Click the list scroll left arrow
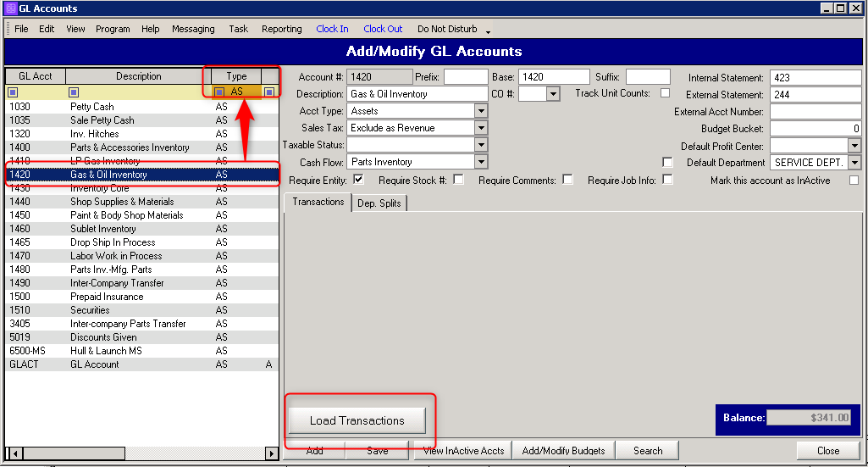The height and width of the screenshot is (467, 868). pyautogui.click(x=16, y=453)
